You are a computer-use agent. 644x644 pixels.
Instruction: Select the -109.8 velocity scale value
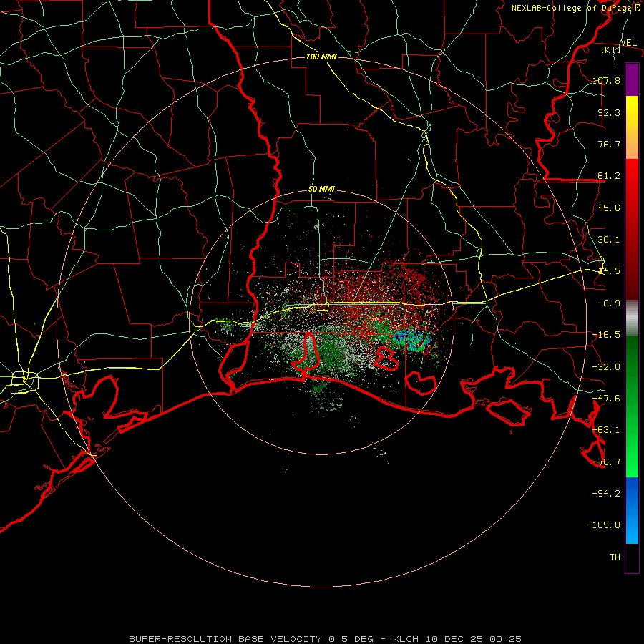tap(603, 525)
